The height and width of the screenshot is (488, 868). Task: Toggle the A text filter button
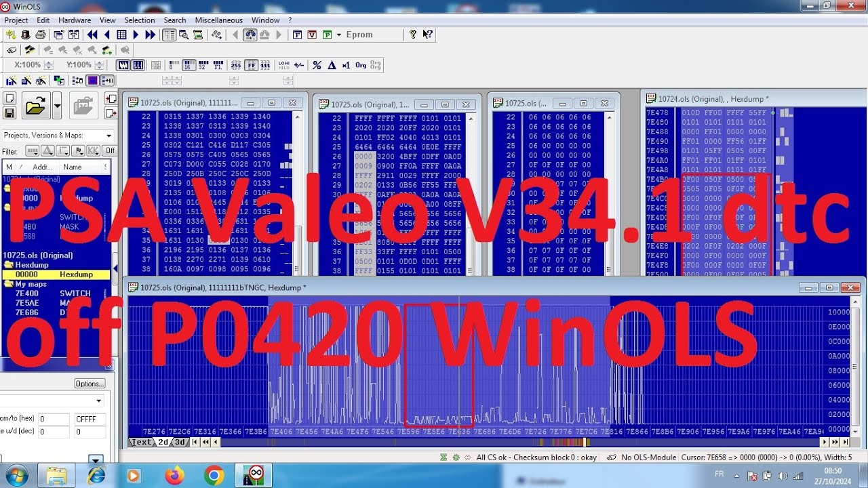tap(47, 150)
